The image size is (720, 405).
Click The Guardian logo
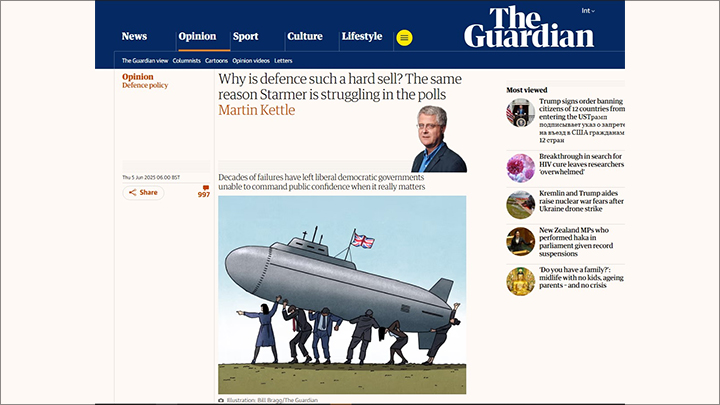[x=529, y=27]
